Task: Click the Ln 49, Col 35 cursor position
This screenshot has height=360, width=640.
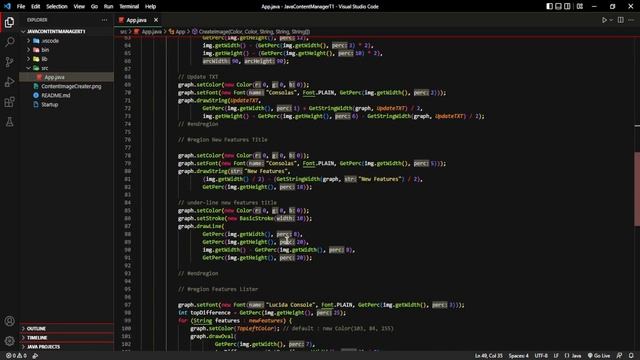Action: click(x=489, y=356)
